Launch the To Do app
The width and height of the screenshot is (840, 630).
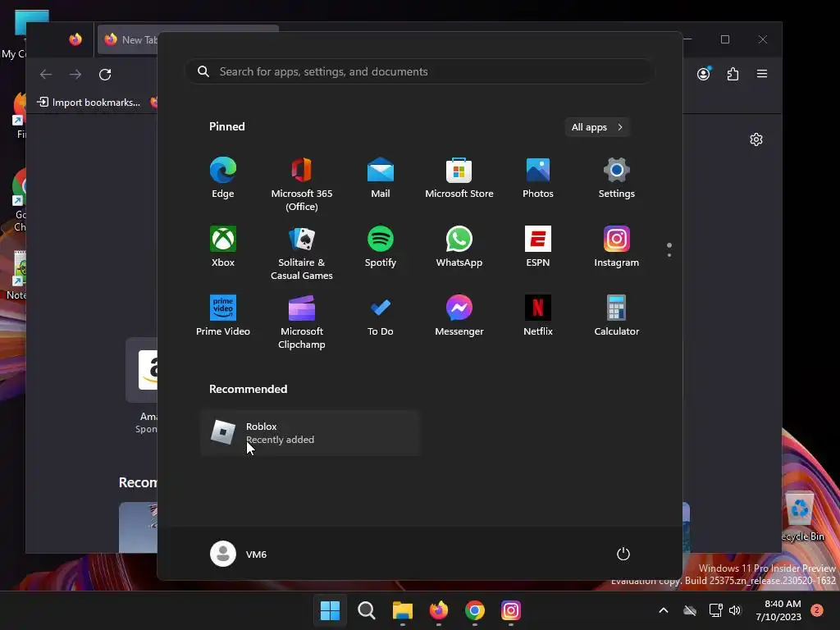tap(381, 316)
